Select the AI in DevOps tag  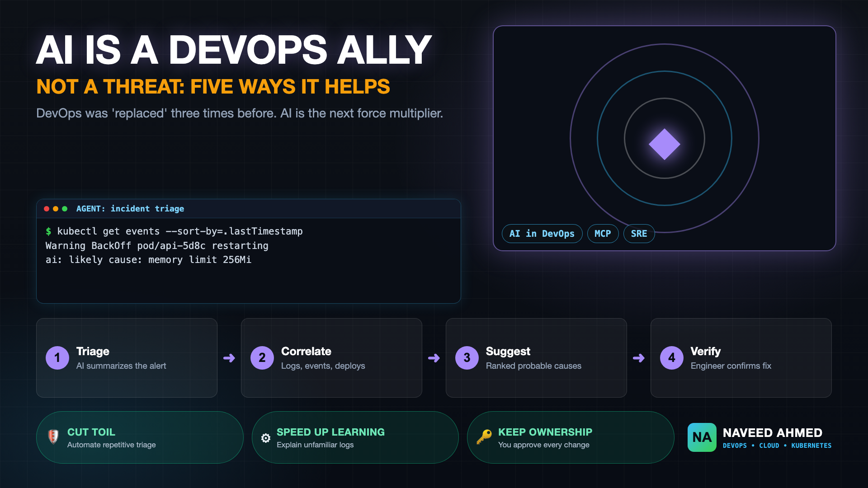point(542,234)
